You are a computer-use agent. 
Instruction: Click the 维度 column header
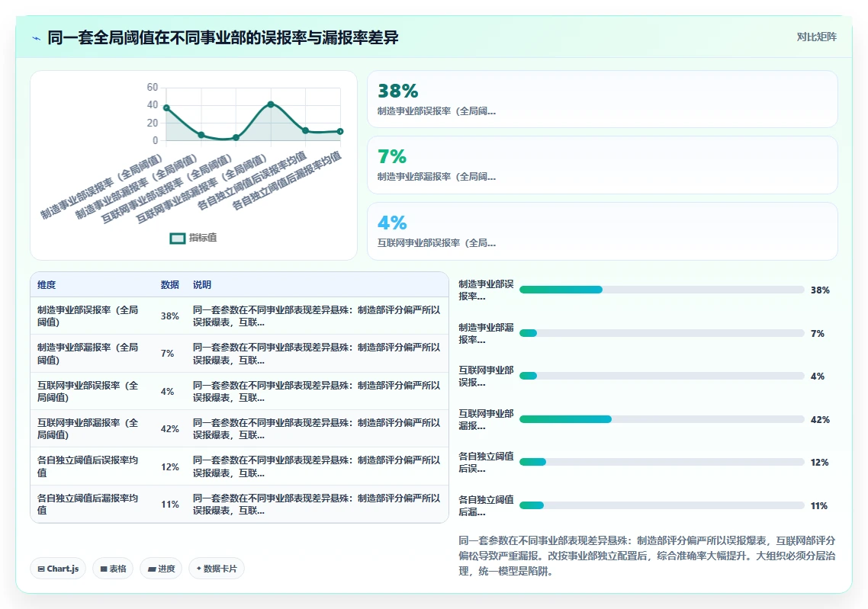[47, 285]
